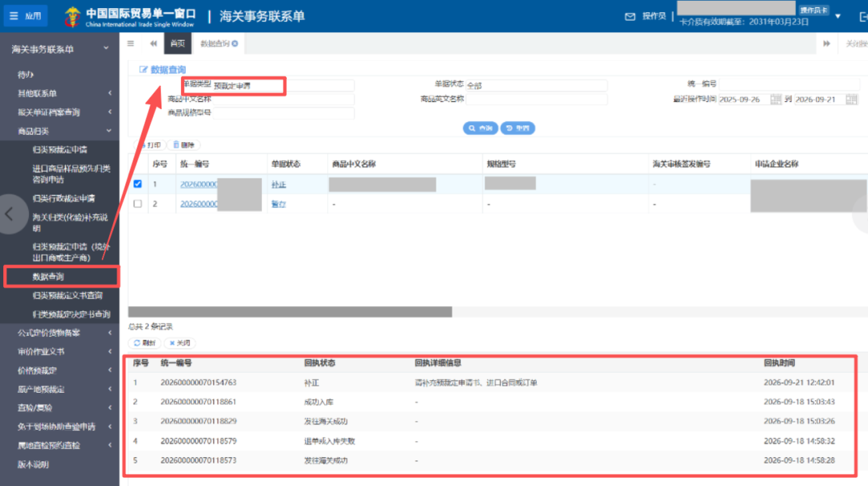Open the 补正 status link in row 1
The image size is (868, 486).
click(x=278, y=184)
